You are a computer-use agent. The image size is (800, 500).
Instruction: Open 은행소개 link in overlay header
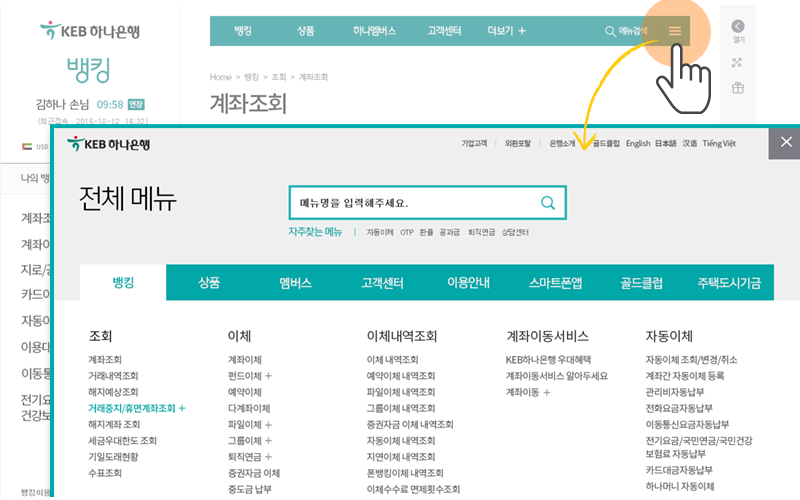pos(562,143)
